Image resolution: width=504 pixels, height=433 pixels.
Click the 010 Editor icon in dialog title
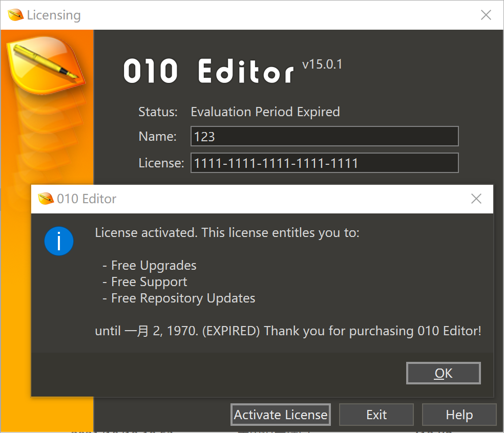click(x=46, y=199)
